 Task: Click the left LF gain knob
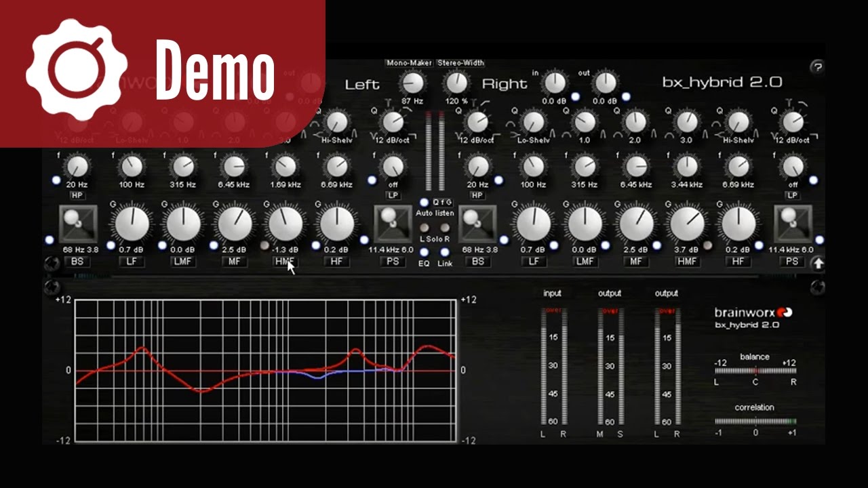132,224
